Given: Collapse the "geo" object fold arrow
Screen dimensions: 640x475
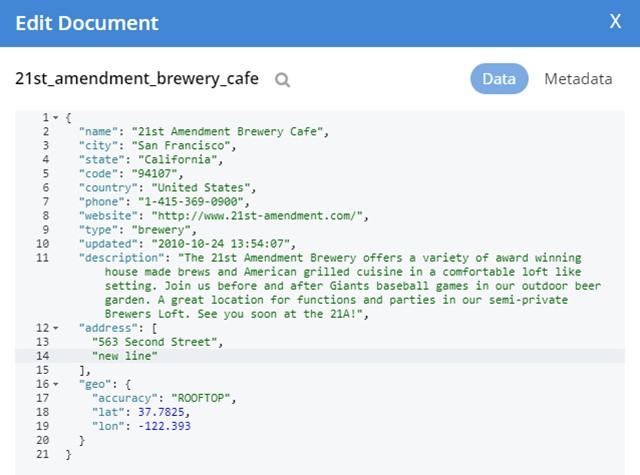Looking at the screenshot, I should (x=56, y=384).
